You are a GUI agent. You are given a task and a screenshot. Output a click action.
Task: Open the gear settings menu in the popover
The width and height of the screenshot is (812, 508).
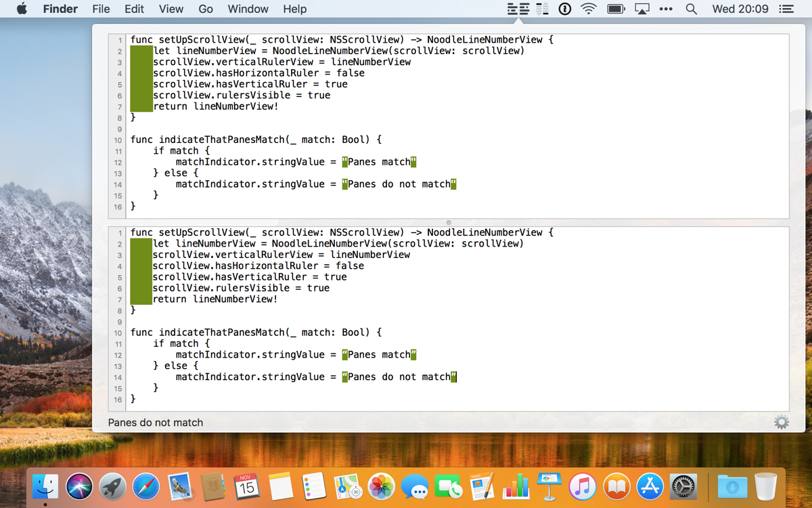click(781, 423)
